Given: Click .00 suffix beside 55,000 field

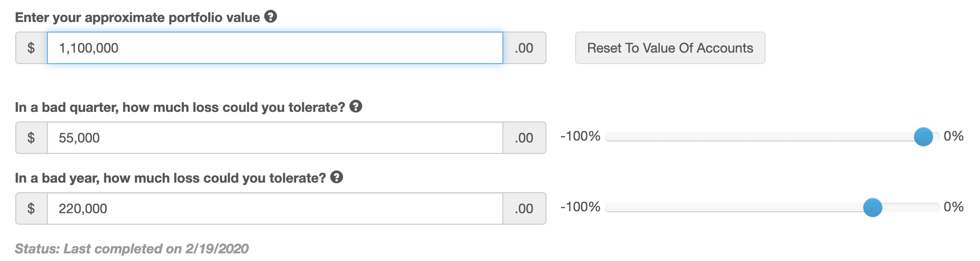Looking at the screenshot, I should pos(524,138).
